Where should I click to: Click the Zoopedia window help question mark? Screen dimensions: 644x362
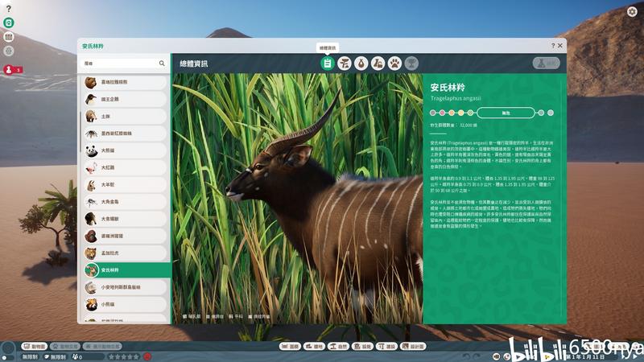tap(553, 46)
